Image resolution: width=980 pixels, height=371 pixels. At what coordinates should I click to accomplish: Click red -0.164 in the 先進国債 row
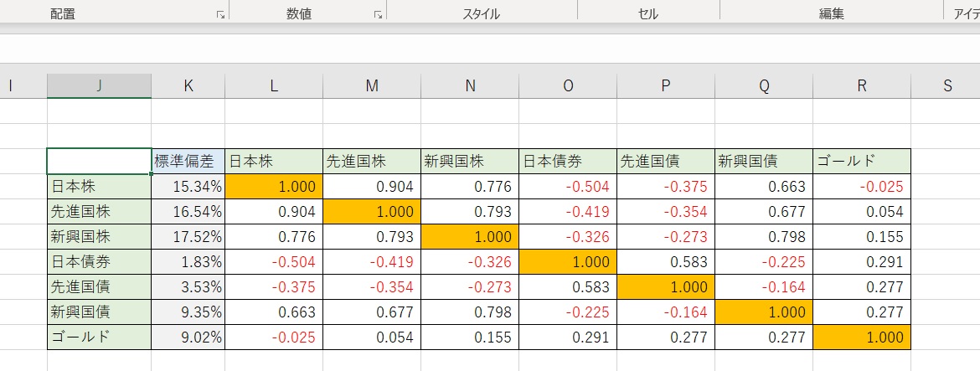click(764, 286)
